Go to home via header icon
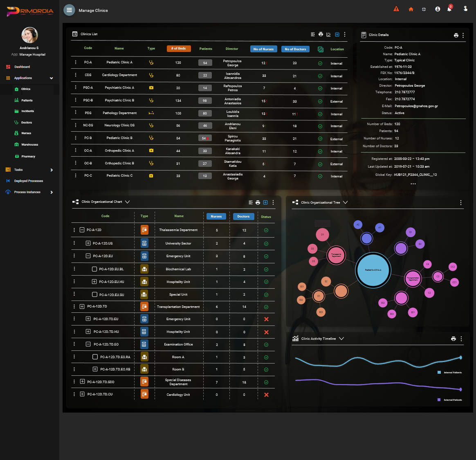This screenshot has width=476, height=460. coord(411,9)
